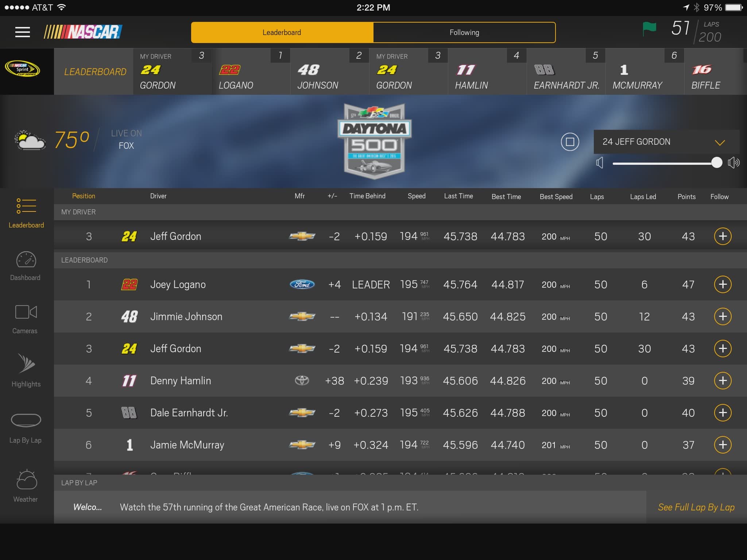Tap the loud-volume speaker icon
Viewport: 747px width, 560px height.
[x=734, y=163]
